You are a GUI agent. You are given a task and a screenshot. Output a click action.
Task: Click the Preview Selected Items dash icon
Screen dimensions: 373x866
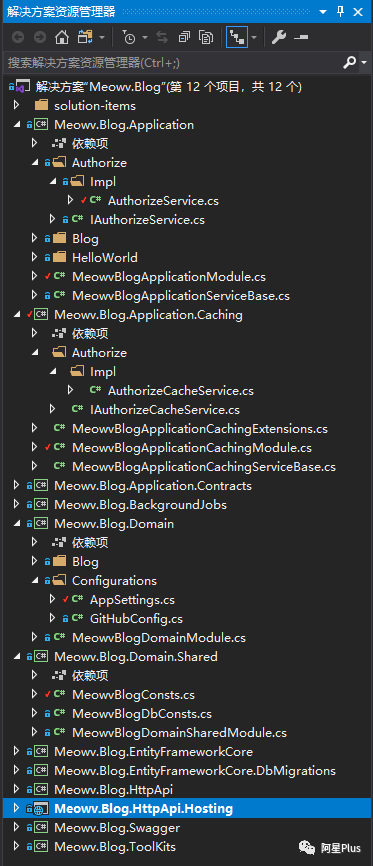click(x=301, y=38)
